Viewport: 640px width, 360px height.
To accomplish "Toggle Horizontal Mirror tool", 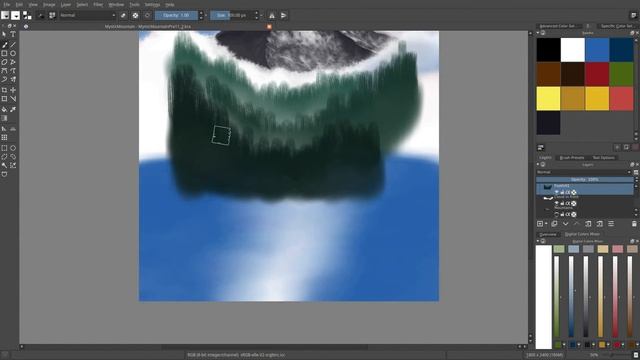I will click(x=272, y=16).
